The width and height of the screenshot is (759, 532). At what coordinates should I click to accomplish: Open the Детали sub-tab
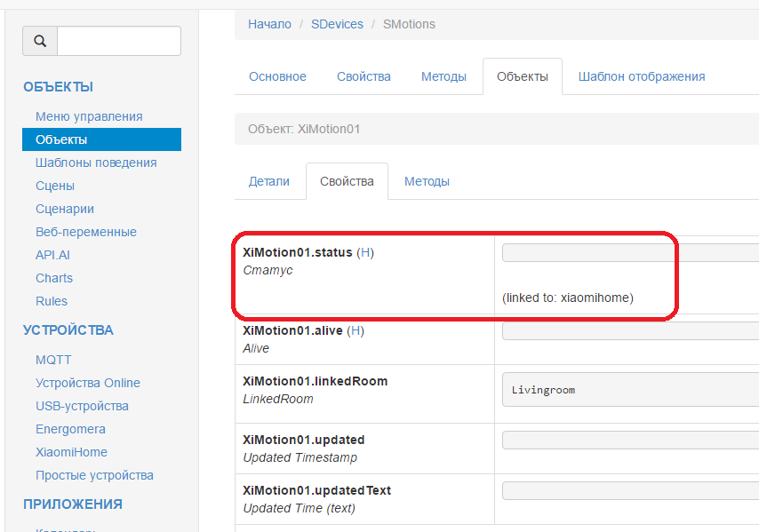269,181
